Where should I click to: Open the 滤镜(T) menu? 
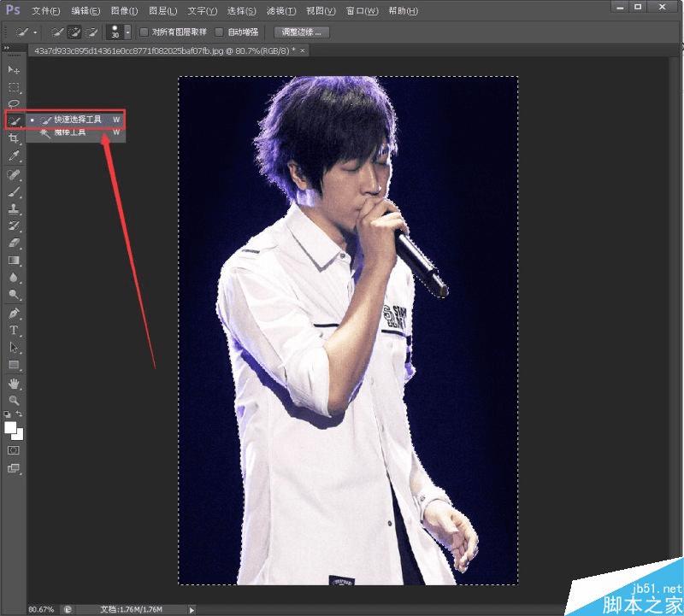(281, 11)
